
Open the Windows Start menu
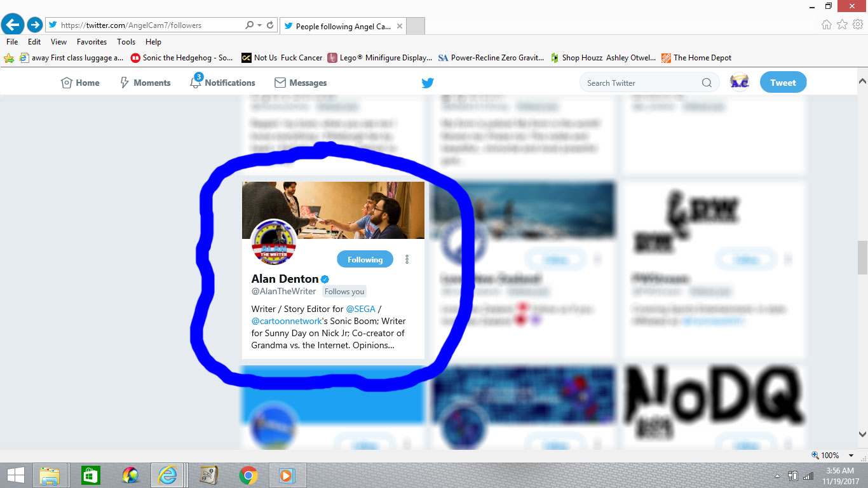pyautogui.click(x=16, y=475)
